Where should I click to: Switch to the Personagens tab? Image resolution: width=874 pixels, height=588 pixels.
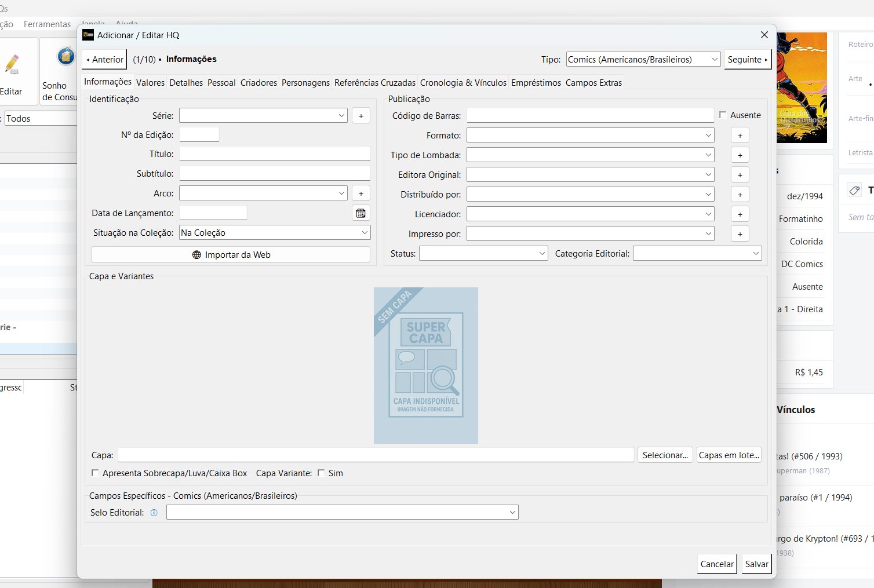[x=305, y=82]
